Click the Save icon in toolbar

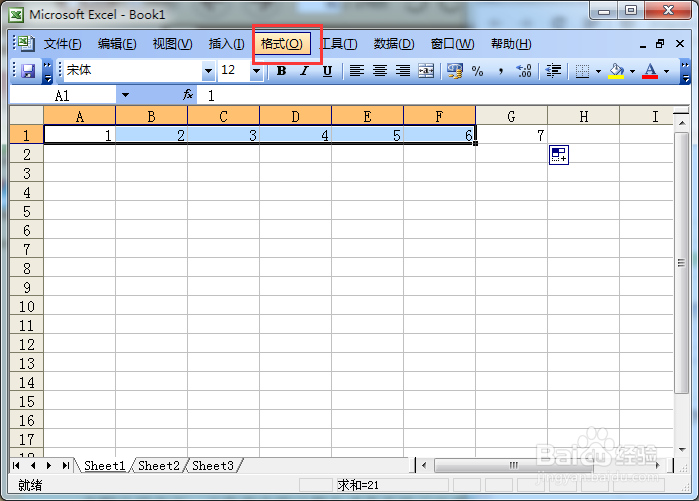click(28, 71)
